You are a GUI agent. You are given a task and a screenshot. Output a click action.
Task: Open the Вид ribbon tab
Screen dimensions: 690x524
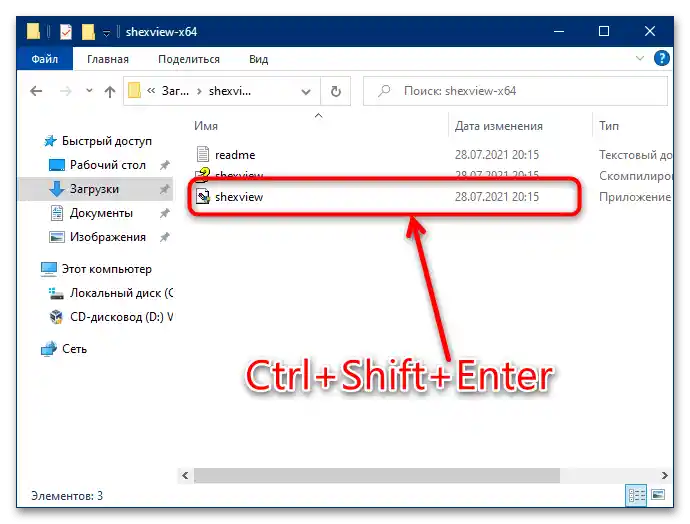[x=258, y=59]
